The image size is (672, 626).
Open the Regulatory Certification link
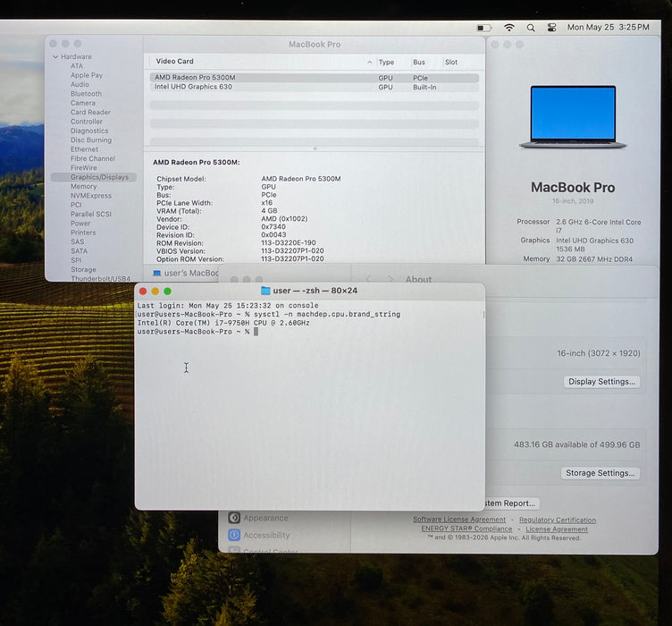coord(557,520)
